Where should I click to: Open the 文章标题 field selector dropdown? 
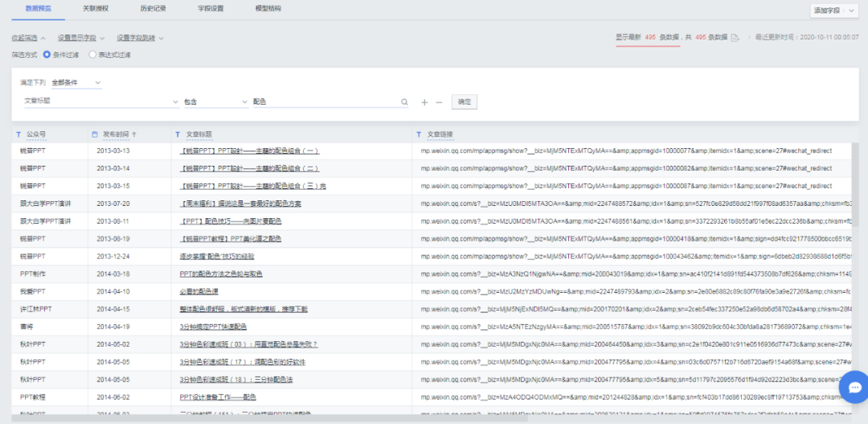[101, 102]
